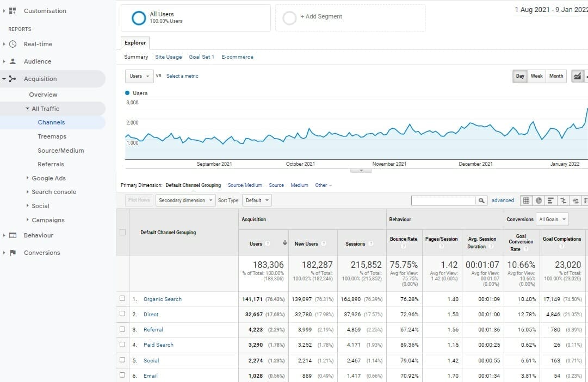Screen dimensions: 588x382
Task: Click the Behaviour panel icon
Action: click(x=13, y=235)
